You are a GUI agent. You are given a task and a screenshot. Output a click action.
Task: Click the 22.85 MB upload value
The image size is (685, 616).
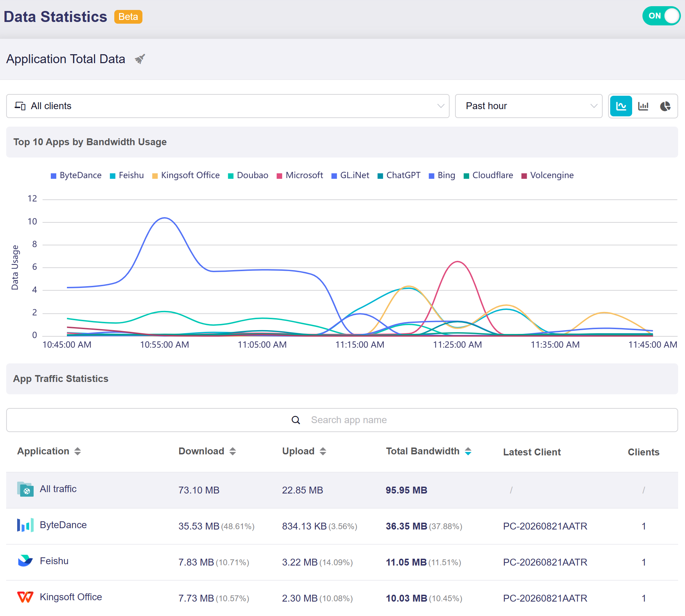point(302,490)
